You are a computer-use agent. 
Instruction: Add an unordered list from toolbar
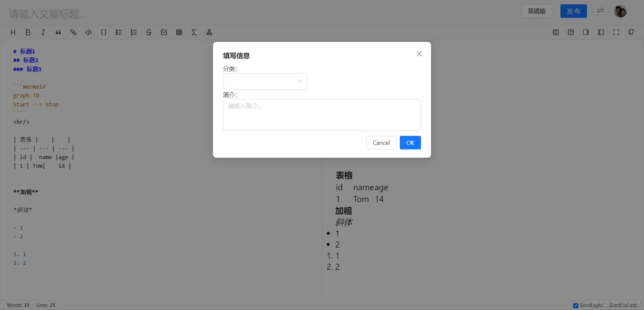tap(119, 32)
